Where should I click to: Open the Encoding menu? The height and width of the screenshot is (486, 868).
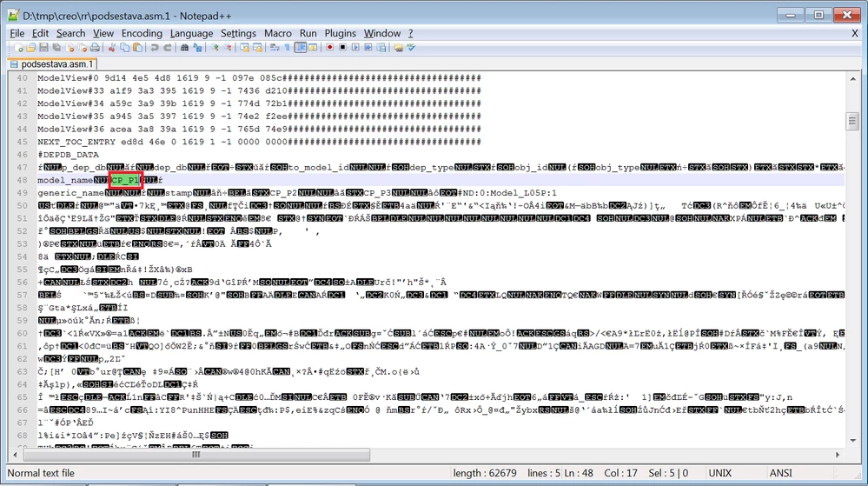pyautogui.click(x=142, y=33)
